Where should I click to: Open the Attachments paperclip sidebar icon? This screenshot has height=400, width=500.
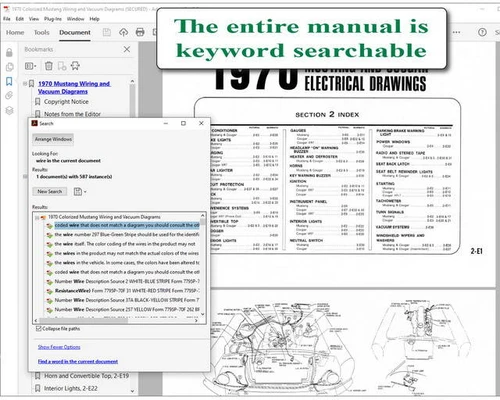pyautogui.click(x=9, y=96)
